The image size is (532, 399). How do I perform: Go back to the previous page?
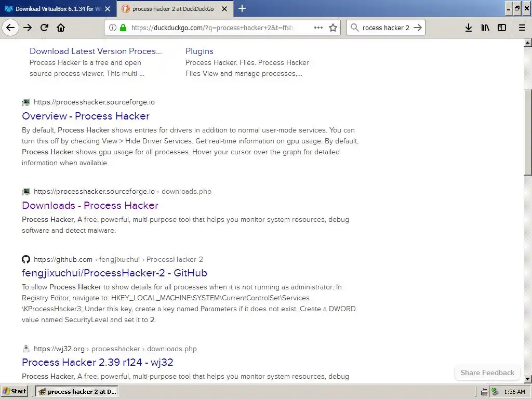(x=10, y=28)
